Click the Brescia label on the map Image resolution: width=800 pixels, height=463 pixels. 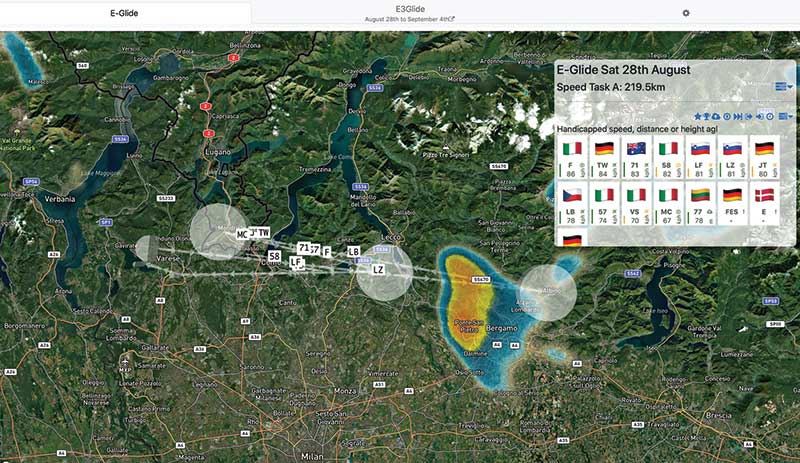pyautogui.click(x=718, y=416)
